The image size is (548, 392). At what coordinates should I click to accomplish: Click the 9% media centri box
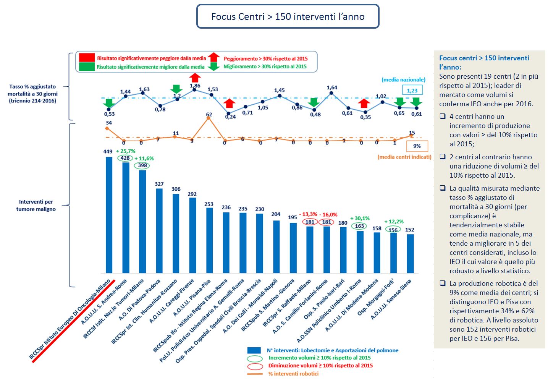(417, 146)
